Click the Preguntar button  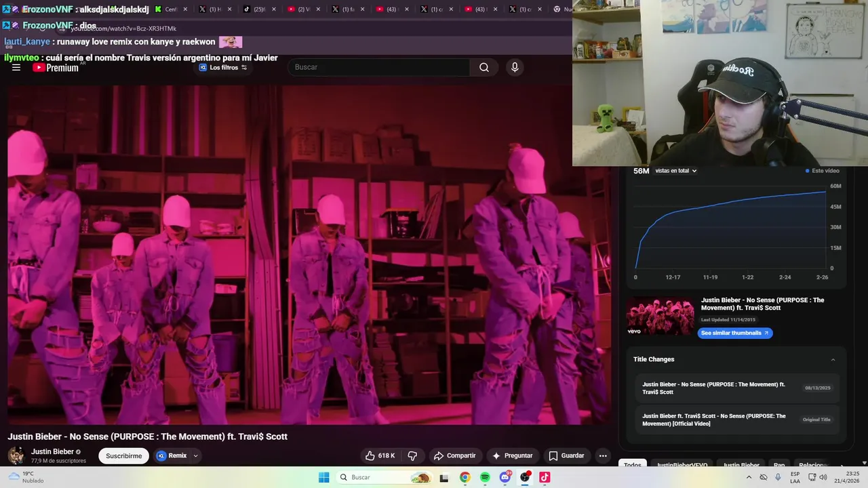pos(512,455)
